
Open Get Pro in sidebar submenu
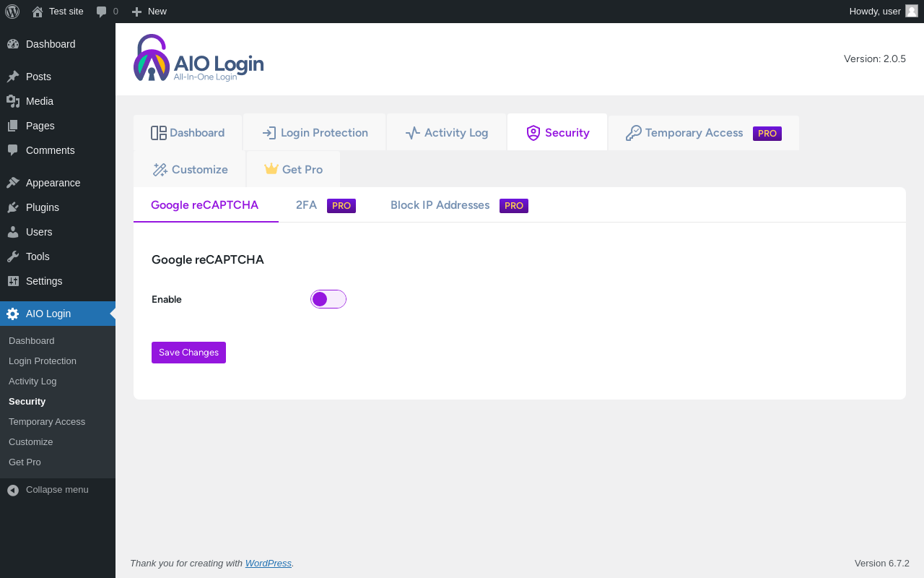click(25, 462)
